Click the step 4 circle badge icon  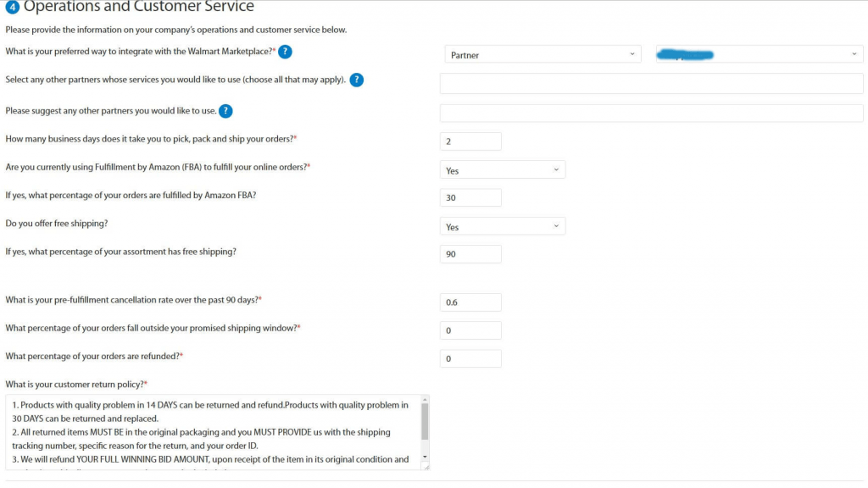point(12,7)
